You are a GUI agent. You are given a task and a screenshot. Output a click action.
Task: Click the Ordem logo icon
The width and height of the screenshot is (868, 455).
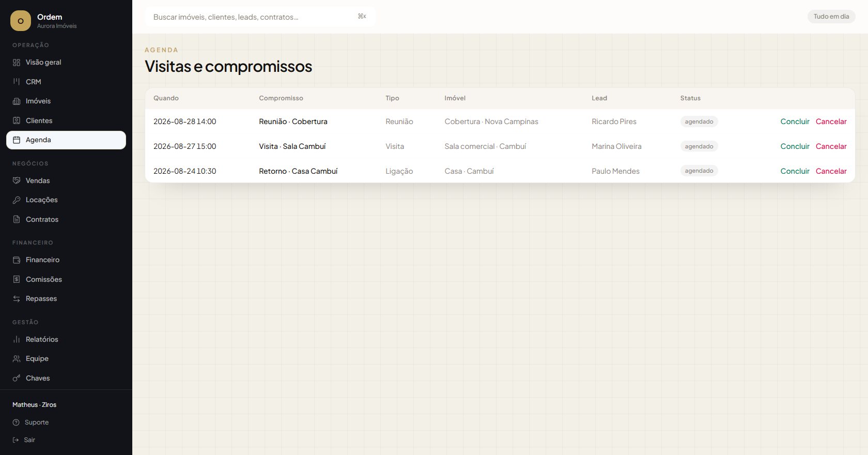(21, 21)
